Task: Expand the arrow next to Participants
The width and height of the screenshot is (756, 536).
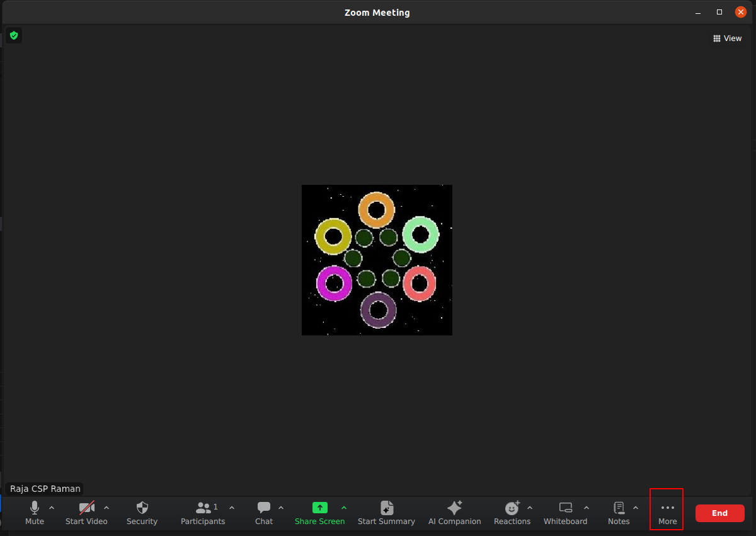Action: point(232,508)
